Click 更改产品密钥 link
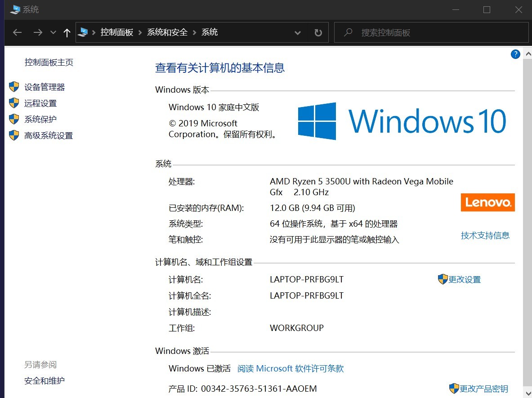This screenshot has height=398, width=532. pos(484,389)
